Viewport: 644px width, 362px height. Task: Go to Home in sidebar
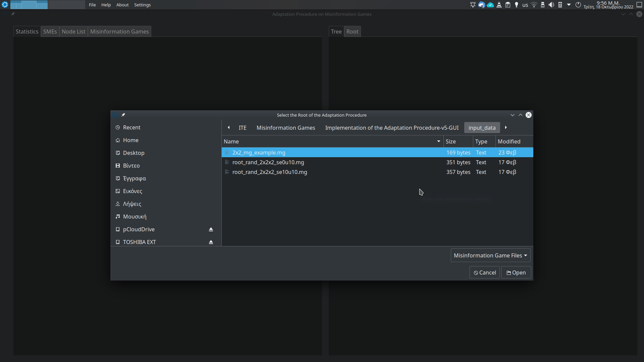point(130,140)
